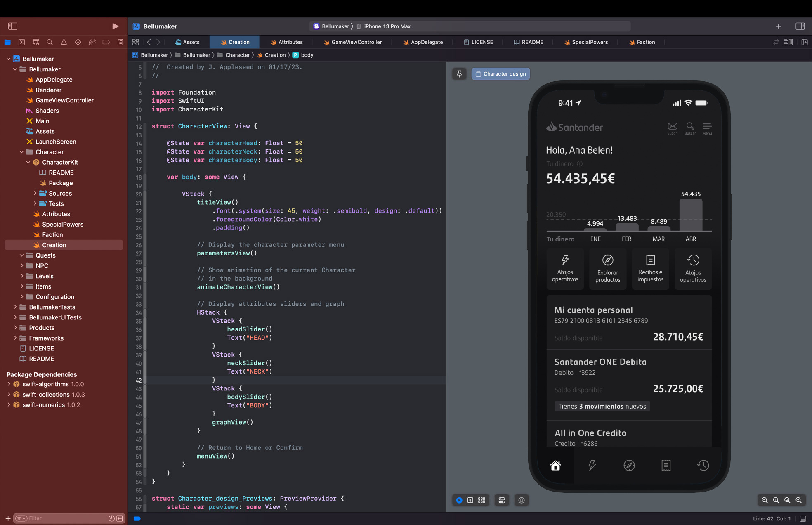Click the preview canvas info button
The width and height of the screenshot is (812, 525).
click(522, 500)
